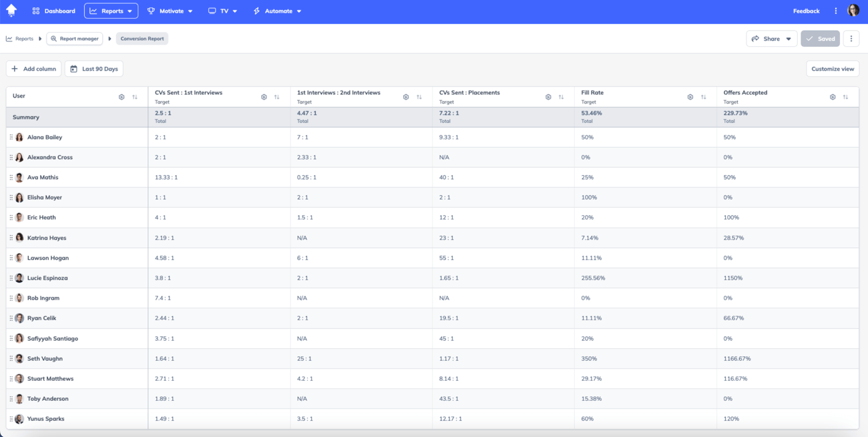Viewport: 868px width, 437px height.
Task: Open the three-dot kebab menu beside Saved
Action: tap(851, 38)
